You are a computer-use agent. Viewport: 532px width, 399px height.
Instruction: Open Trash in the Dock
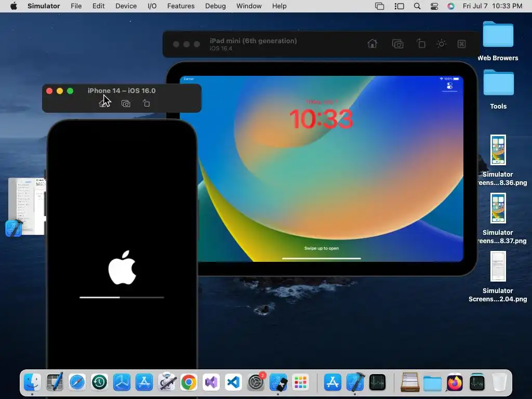tap(499, 382)
